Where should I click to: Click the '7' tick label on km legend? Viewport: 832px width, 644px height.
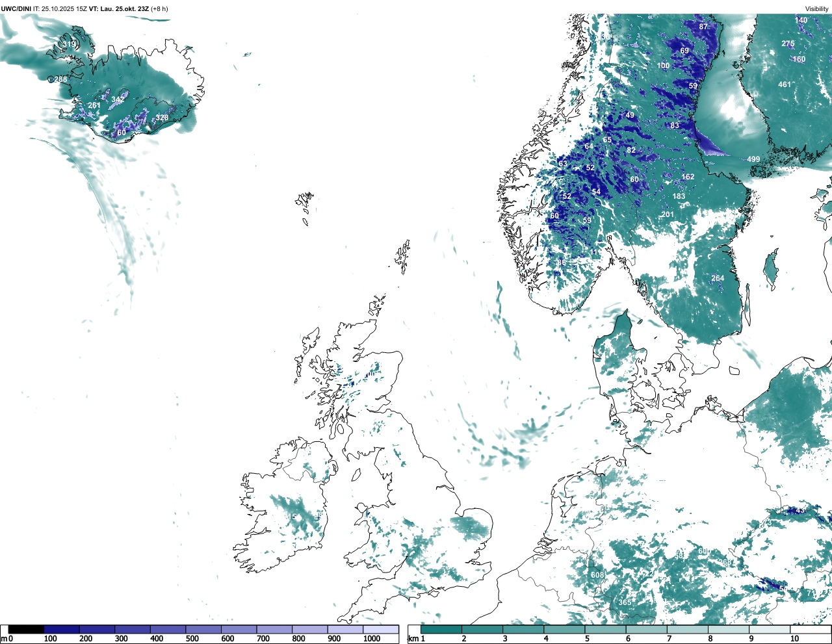coord(669,639)
